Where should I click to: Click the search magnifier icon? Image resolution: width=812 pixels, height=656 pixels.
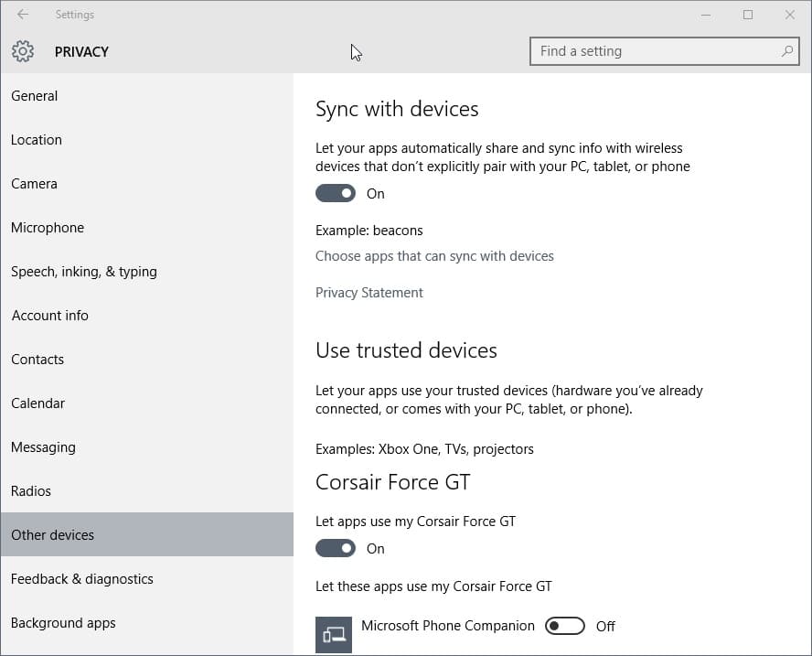(x=786, y=51)
